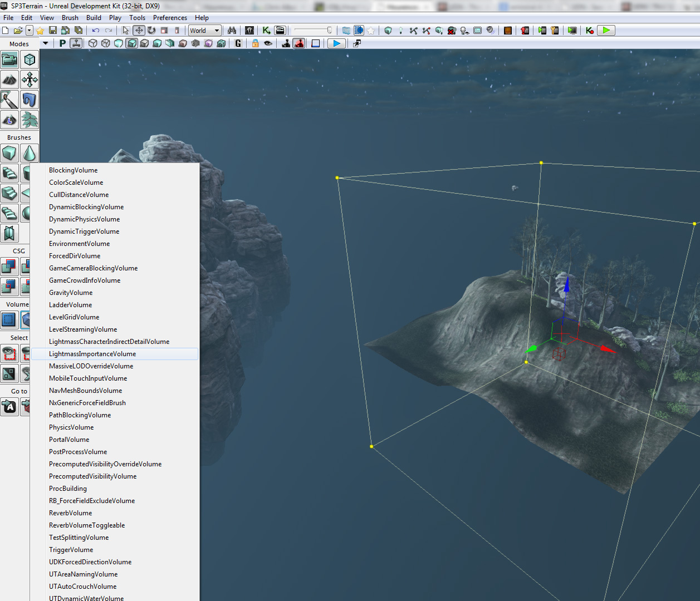Create Cone builder brush
Viewport: 700px width, 601px height.
click(30, 152)
